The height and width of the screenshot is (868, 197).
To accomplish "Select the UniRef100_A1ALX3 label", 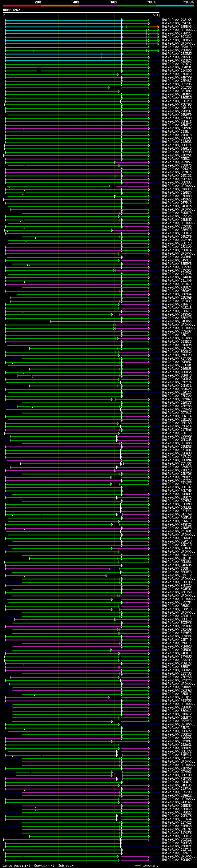I will coord(177,189).
